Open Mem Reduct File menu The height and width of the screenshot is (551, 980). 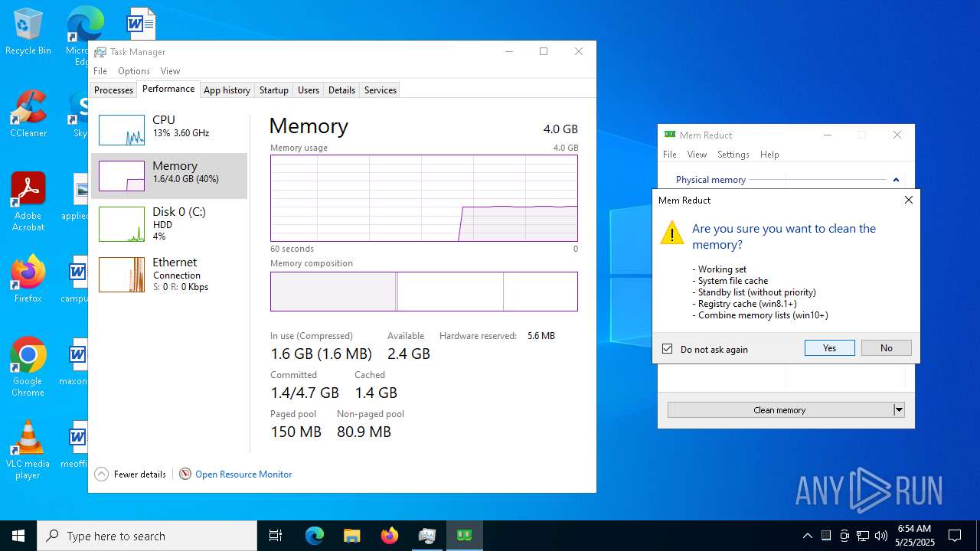tap(670, 155)
